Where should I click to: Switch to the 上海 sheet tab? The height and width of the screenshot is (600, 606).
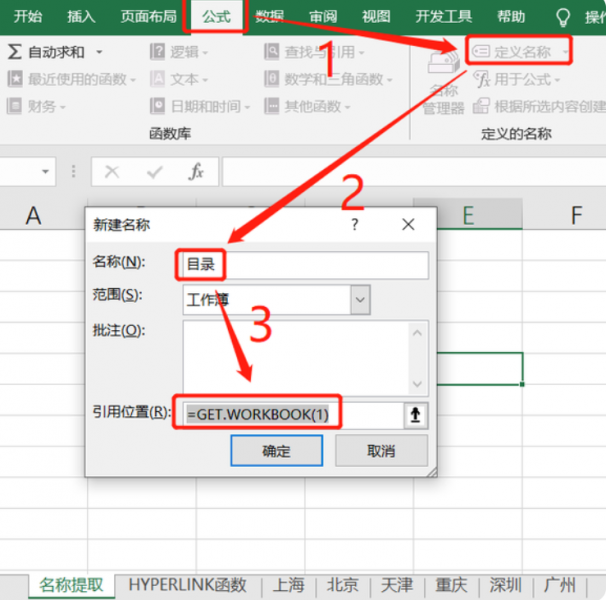coord(289,585)
